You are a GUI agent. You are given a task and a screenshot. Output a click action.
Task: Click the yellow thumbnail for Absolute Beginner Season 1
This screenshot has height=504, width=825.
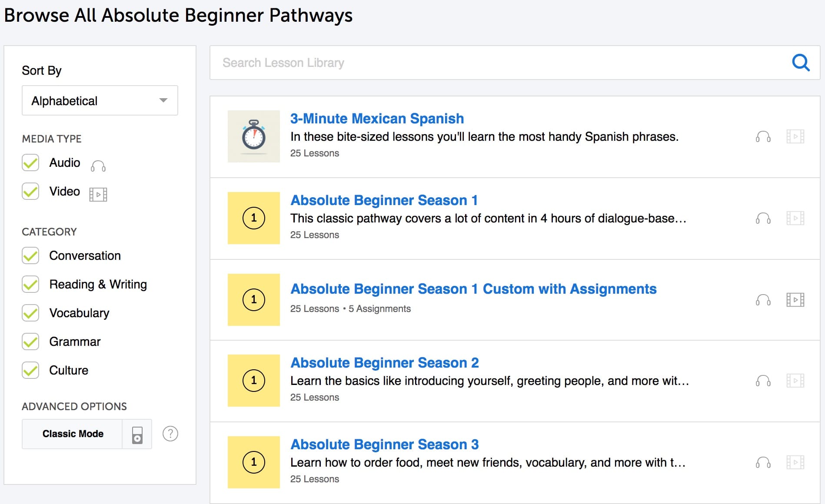[253, 218]
